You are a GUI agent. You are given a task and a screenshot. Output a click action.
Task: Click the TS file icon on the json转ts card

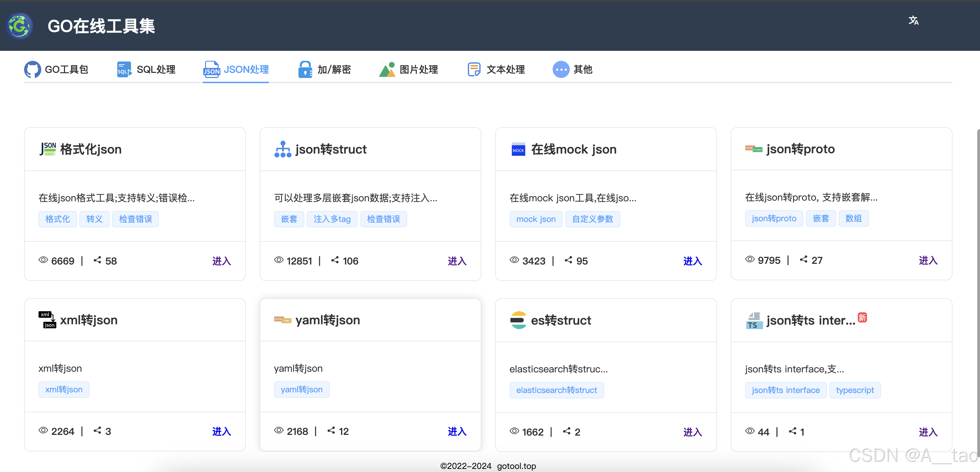(754, 321)
